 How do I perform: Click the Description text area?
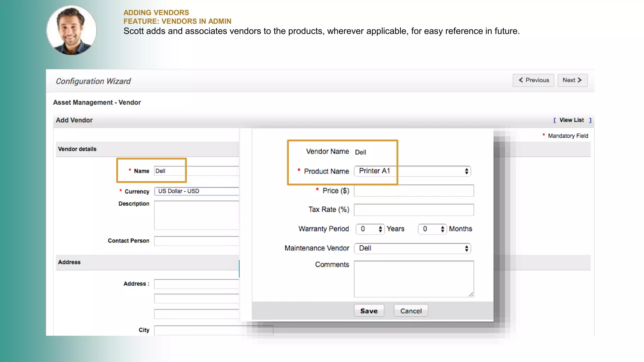tap(197, 215)
